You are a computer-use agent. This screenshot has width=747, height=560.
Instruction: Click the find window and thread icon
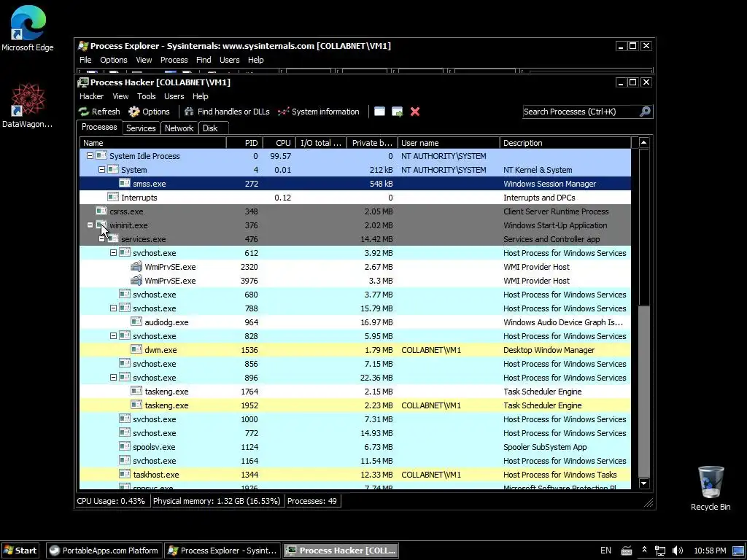(x=398, y=112)
